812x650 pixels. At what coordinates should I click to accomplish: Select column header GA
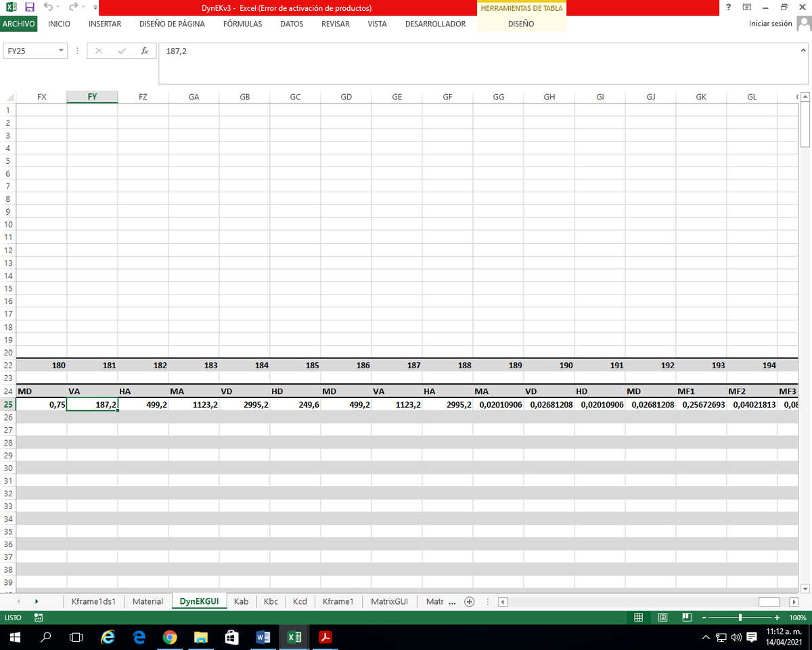click(x=194, y=97)
